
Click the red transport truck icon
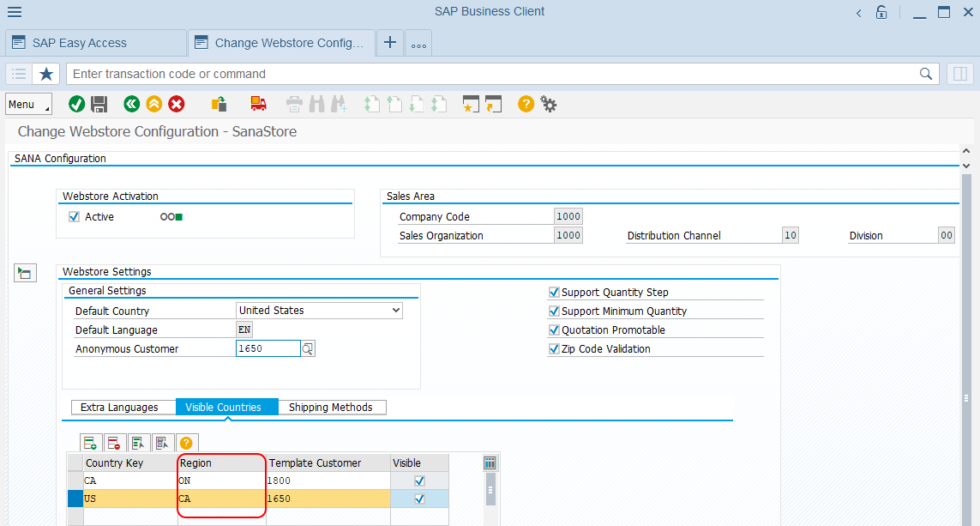(258, 105)
